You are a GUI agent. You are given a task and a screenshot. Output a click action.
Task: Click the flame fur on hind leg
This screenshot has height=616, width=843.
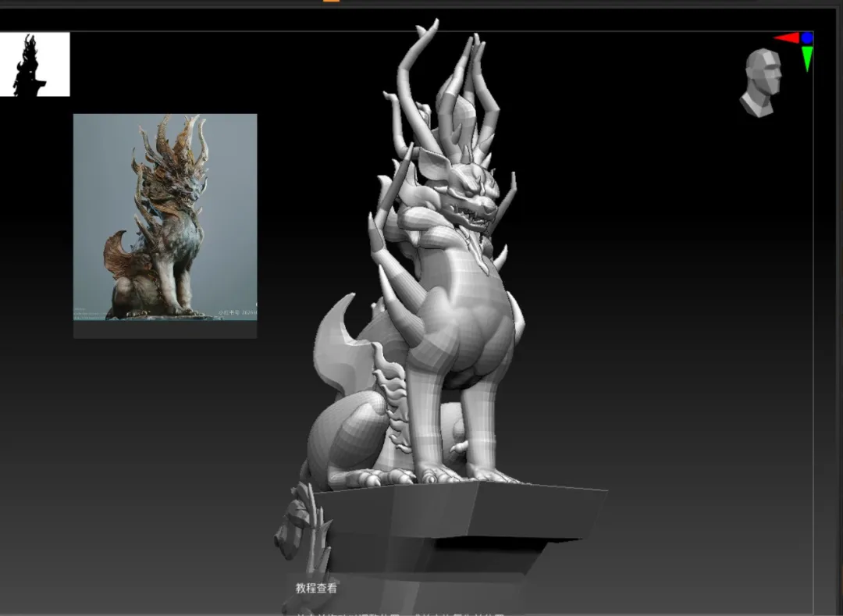click(392, 398)
